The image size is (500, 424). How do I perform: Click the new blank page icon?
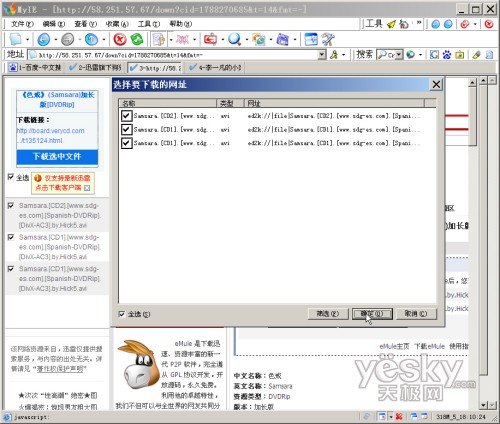[x=16, y=40]
